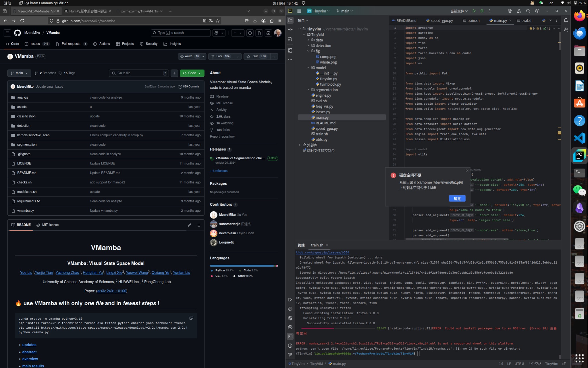588x368 pixels.
Task: Click the Firefox bookmark star icon
Action: click(x=218, y=21)
